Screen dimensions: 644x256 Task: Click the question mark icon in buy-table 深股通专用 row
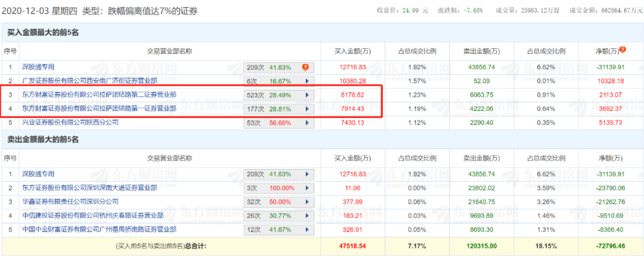[305, 67]
